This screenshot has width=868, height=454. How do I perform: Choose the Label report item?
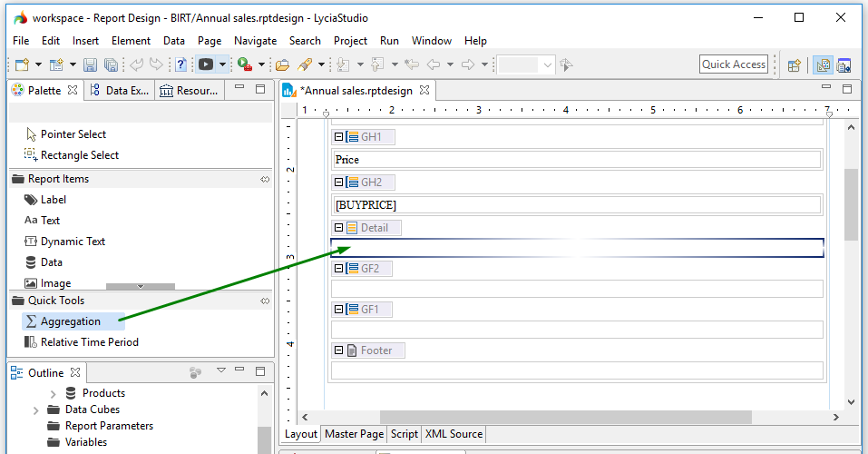click(53, 200)
